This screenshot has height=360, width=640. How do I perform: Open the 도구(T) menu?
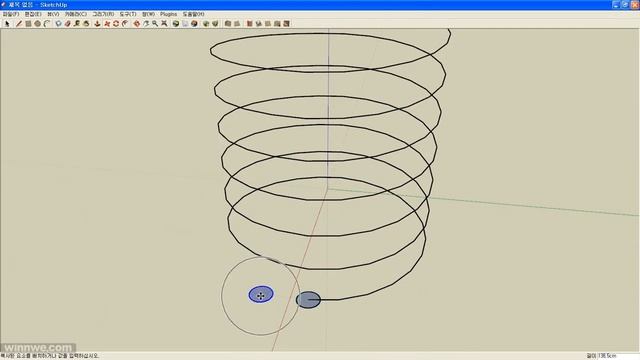pyautogui.click(x=128, y=14)
